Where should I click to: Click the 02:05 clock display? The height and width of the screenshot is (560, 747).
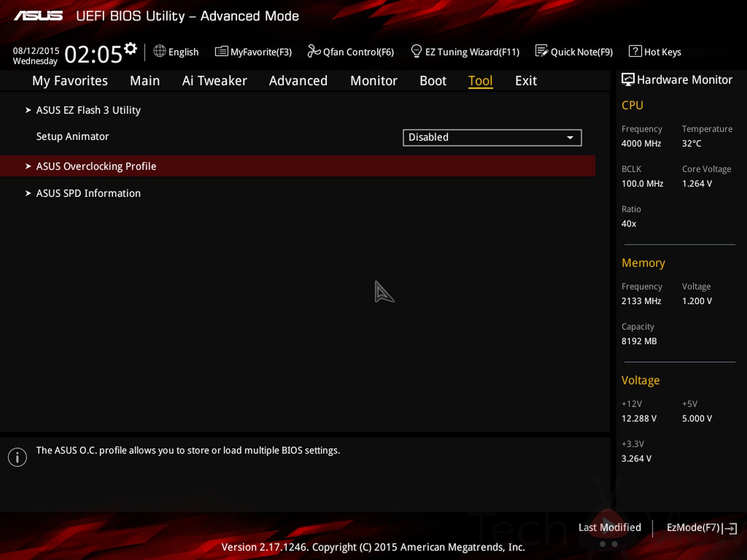(93, 54)
